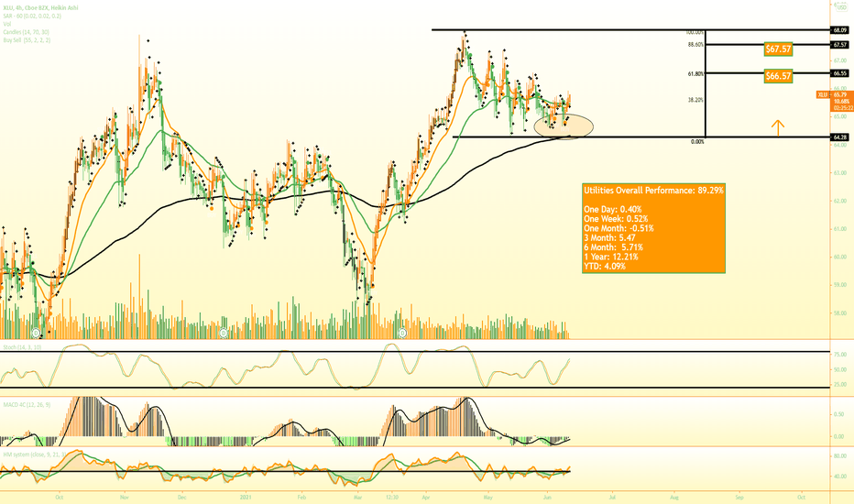Click the Apr label on the time axis
Image resolution: width=854 pixels, height=504 pixels.
click(x=425, y=497)
